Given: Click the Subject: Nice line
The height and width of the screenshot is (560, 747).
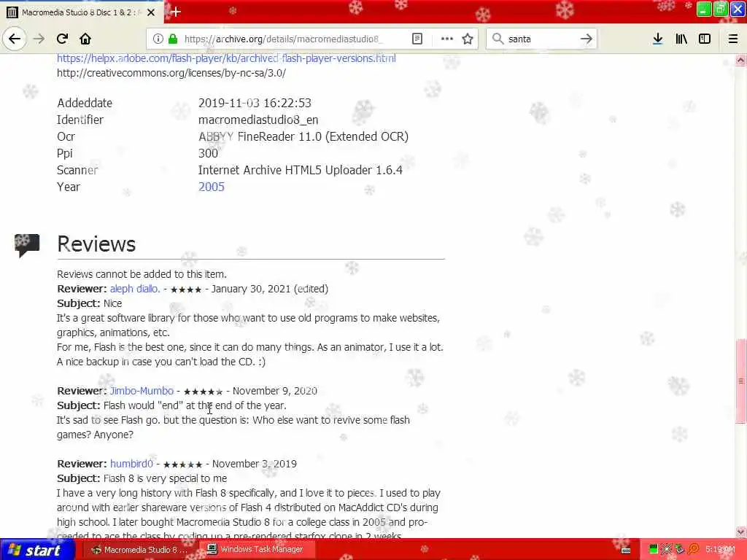Looking at the screenshot, I should click(90, 303).
